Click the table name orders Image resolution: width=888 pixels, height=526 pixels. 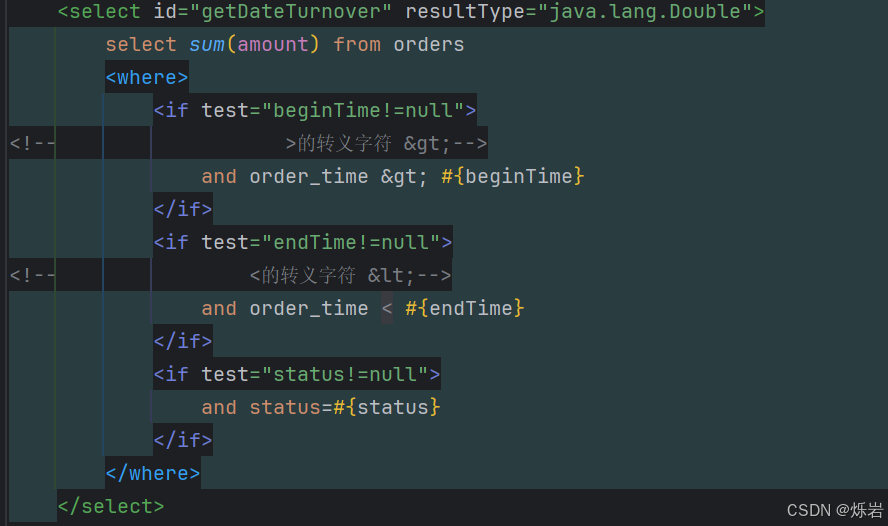pyautogui.click(x=429, y=45)
